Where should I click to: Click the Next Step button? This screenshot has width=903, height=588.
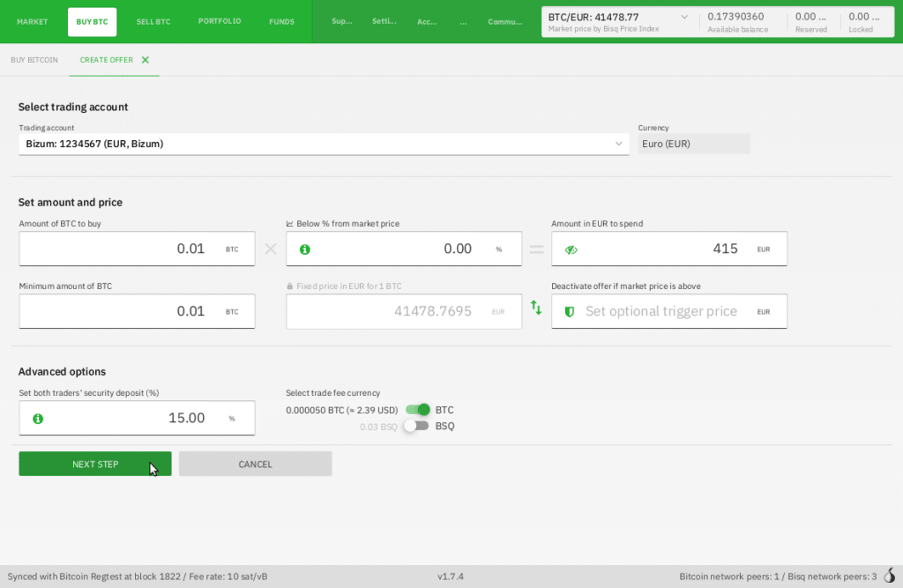95,465
